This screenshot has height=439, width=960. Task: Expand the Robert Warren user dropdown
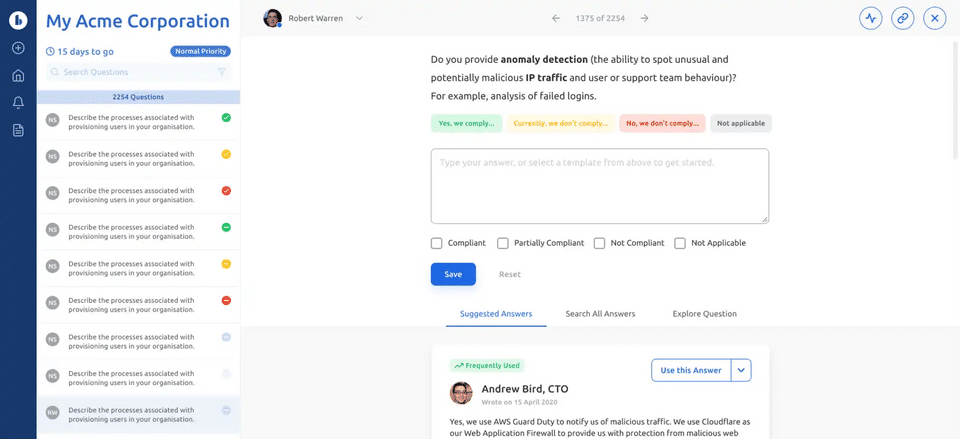pyautogui.click(x=359, y=18)
